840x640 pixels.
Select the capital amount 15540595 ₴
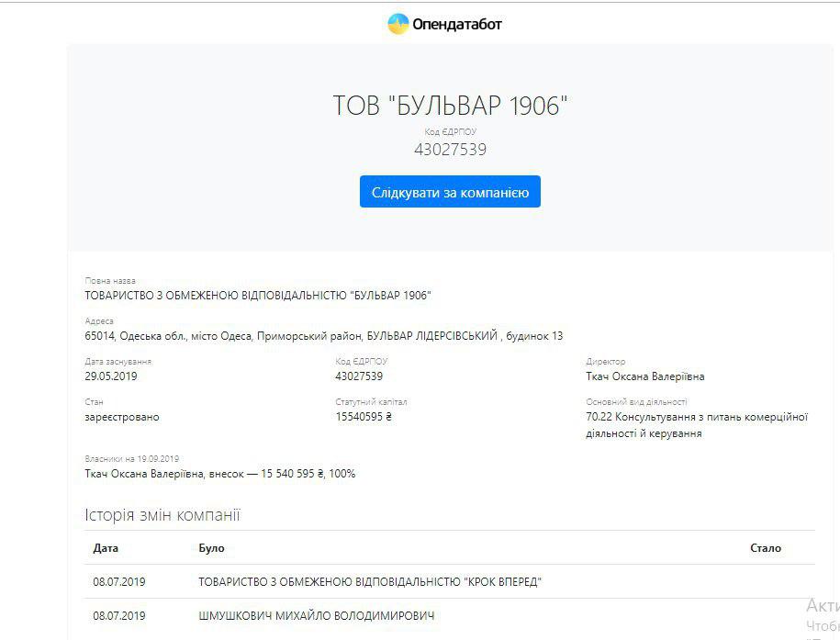click(364, 417)
